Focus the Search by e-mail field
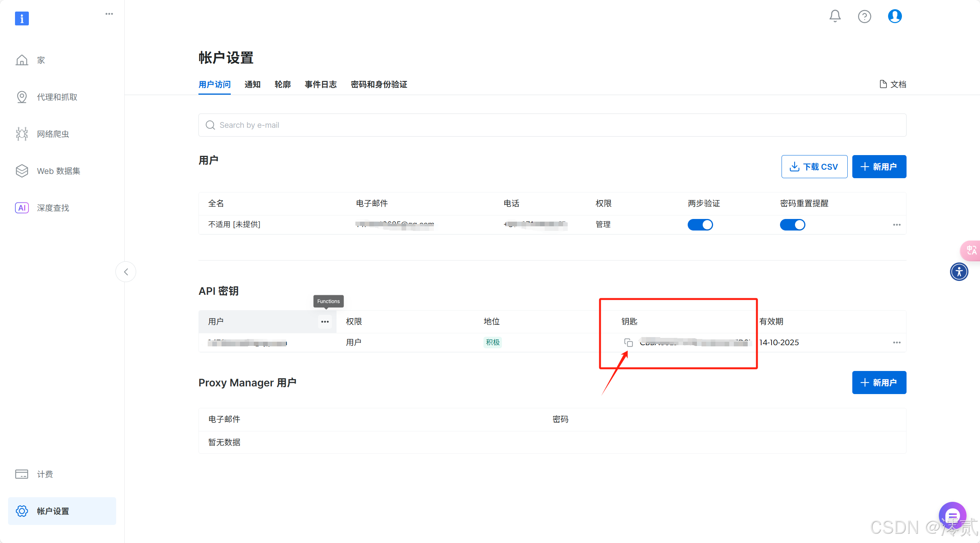This screenshot has width=980, height=543. (552, 125)
